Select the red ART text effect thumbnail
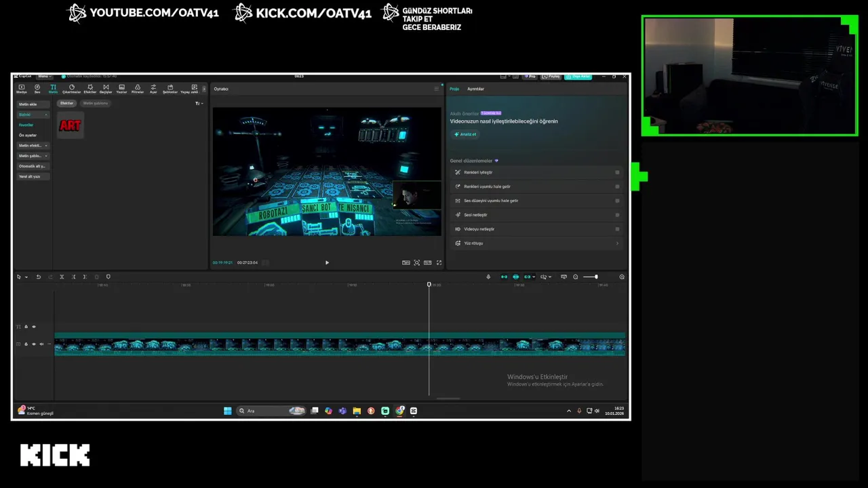Image resolution: width=868 pixels, height=488 pixels. point(70,125)
